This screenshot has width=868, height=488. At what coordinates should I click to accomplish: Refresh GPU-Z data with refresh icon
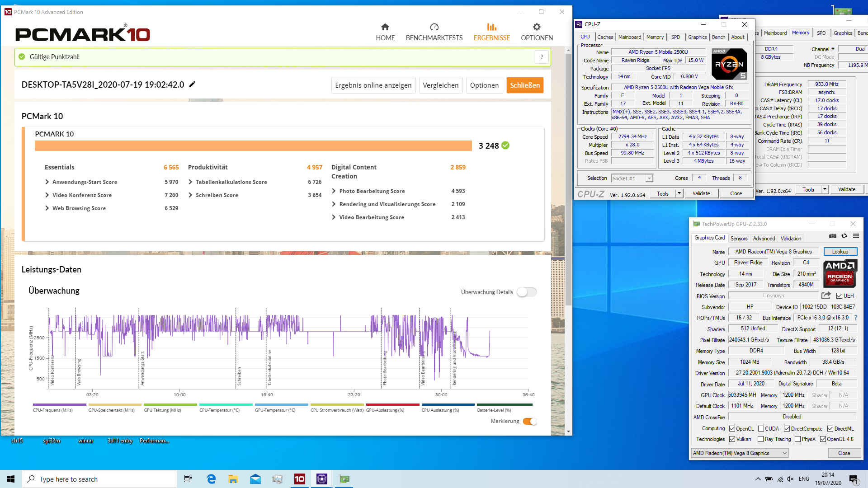pyautogui.click(x=844, y=236)
